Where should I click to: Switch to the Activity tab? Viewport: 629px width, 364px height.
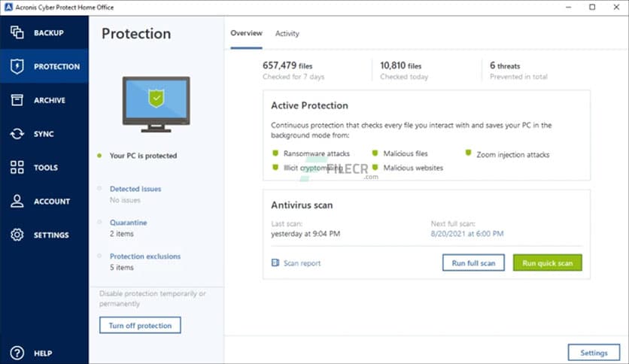287,33
